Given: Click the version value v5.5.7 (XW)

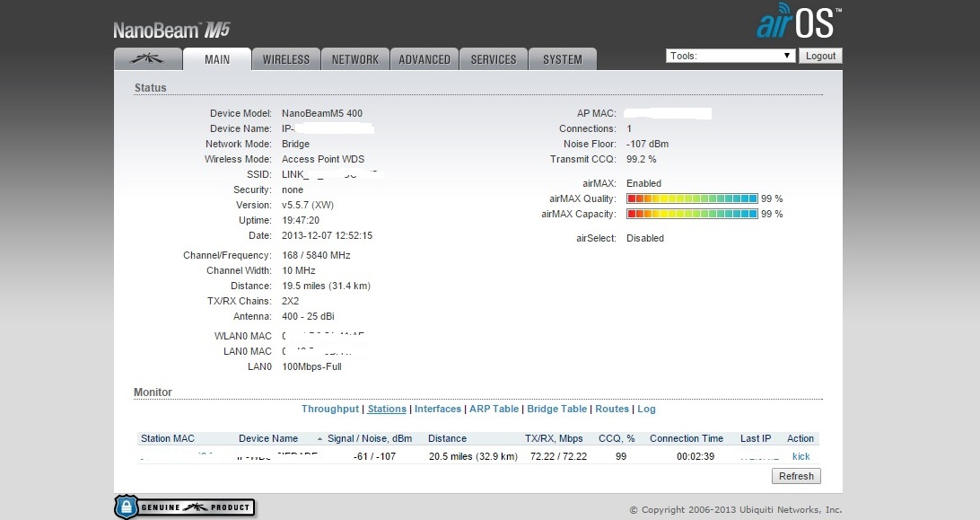Looking at the screenshot, I should point(308,206).
